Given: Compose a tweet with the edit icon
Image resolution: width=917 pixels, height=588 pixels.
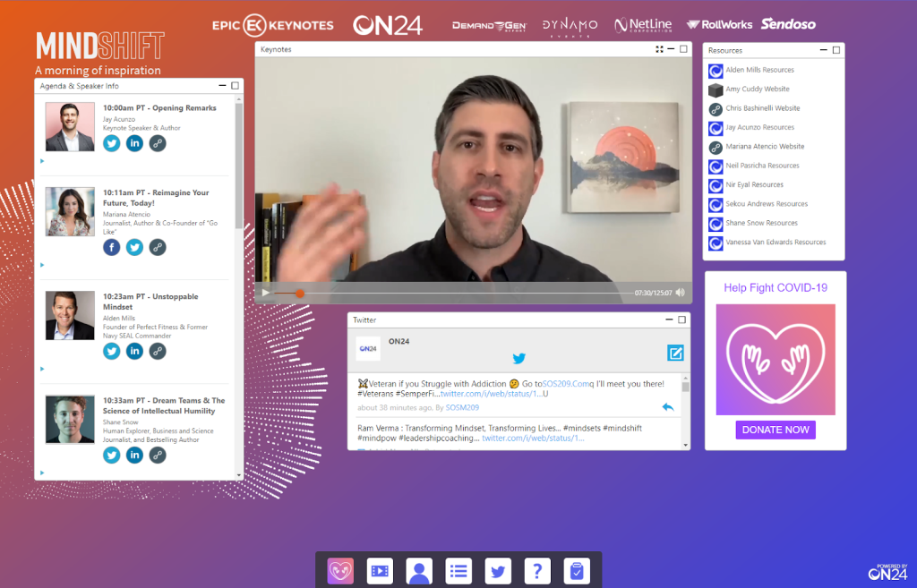Looking at the screenshot, I should point(675,353).
